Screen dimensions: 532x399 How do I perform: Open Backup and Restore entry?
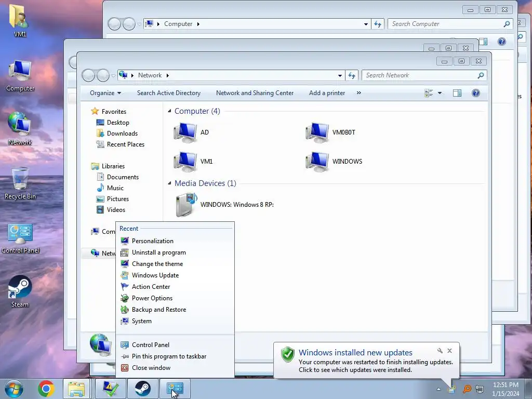coord(175,310)
